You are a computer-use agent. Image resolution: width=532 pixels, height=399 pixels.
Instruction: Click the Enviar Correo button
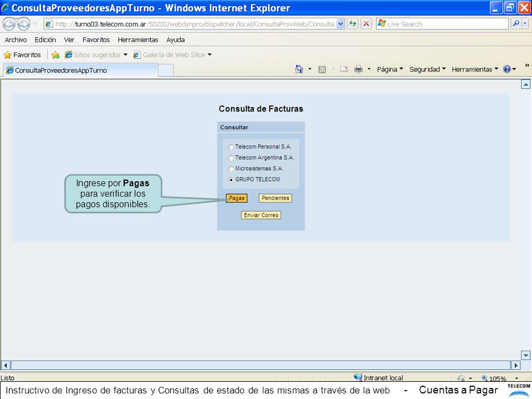[261, 215]
